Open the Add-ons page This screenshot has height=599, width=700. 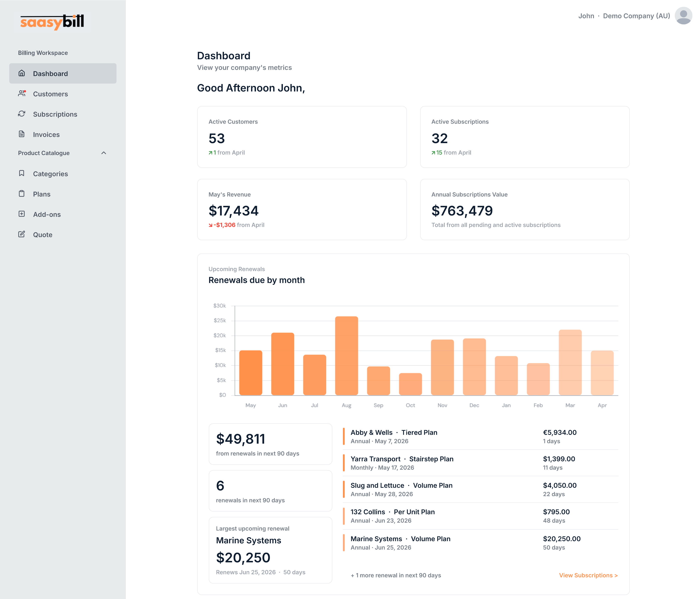[63, 214]
